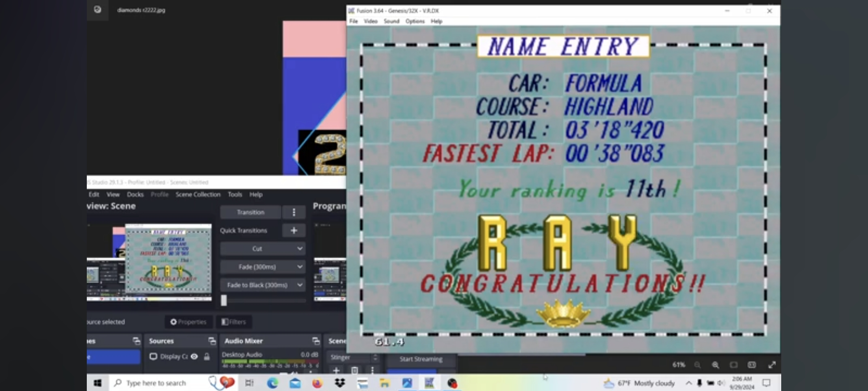This screenshot has height=391, width=868.
Task: Toggle lock on Display Capture source
Action: (207, 357)
